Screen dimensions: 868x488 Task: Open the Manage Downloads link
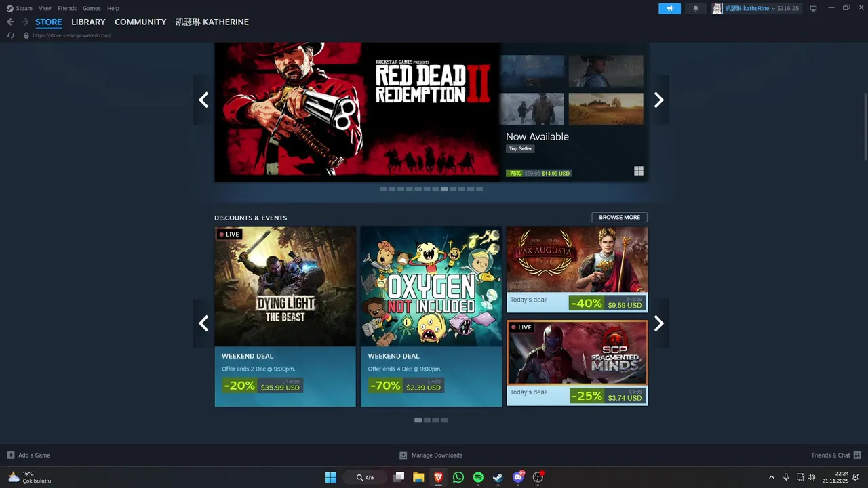[437, 455]
